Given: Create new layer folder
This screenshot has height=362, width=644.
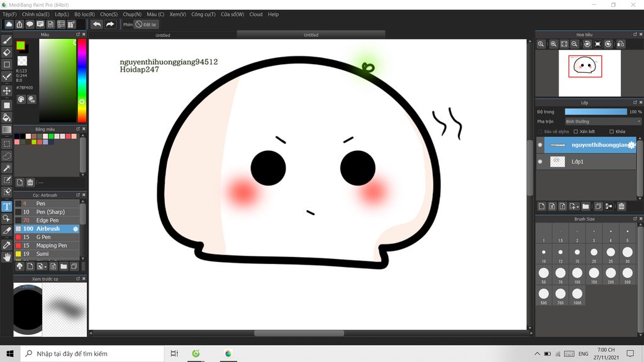Looking at the screenshot, I should (x=586, y=206).
